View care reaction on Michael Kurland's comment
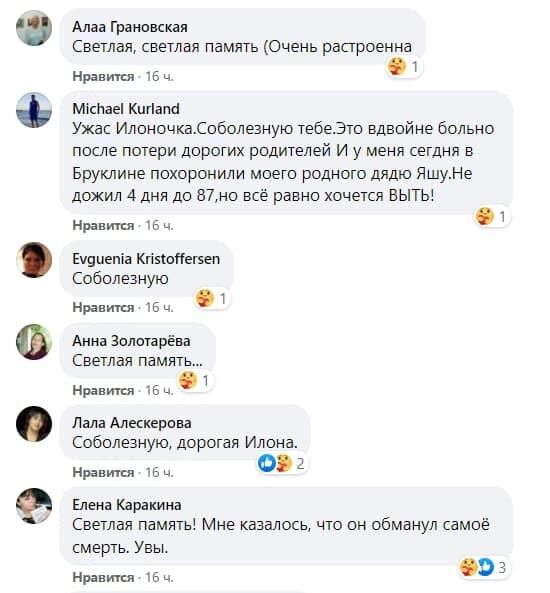550x593 pixels. click(484, 217)
